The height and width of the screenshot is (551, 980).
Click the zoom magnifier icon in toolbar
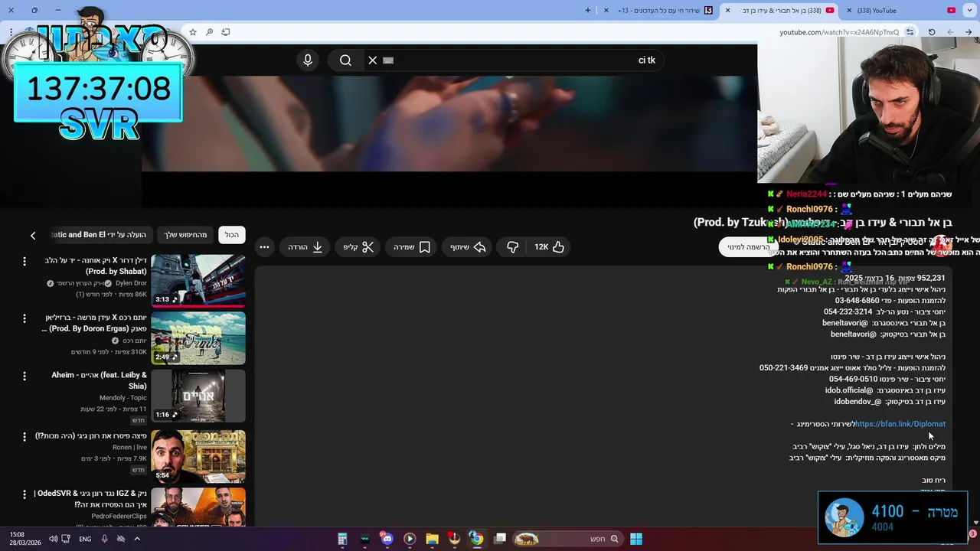(209, 32)
